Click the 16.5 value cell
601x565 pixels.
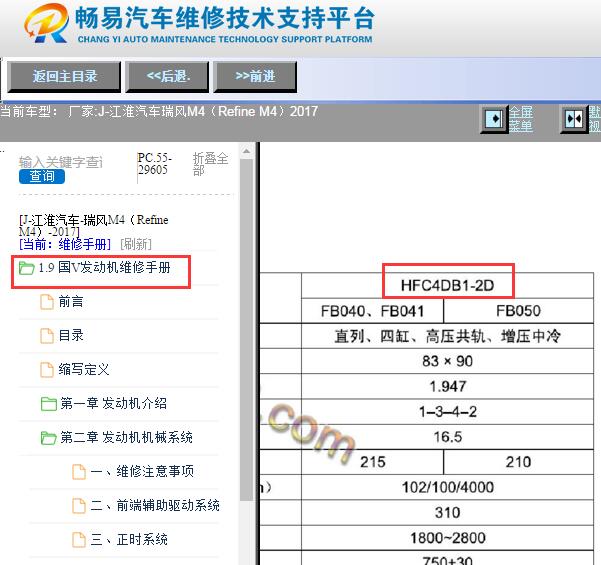click(447, 437)
